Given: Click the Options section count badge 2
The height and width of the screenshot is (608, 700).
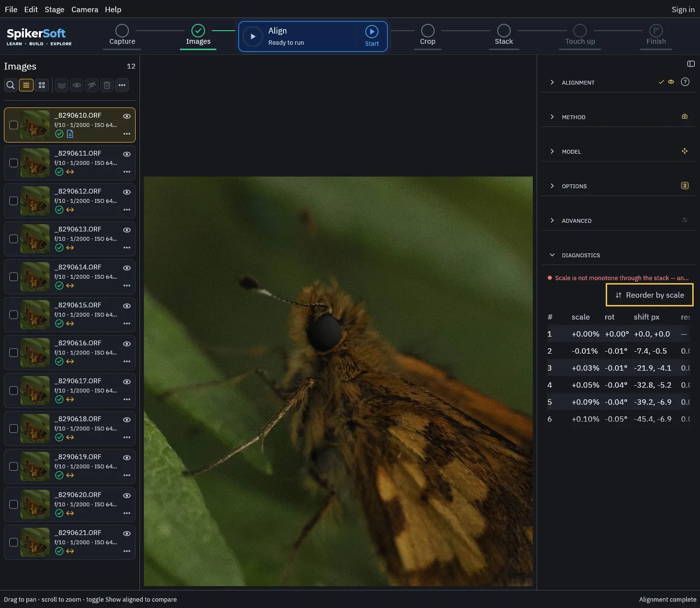Looking at the screenshot, I should tap(685, 185).
